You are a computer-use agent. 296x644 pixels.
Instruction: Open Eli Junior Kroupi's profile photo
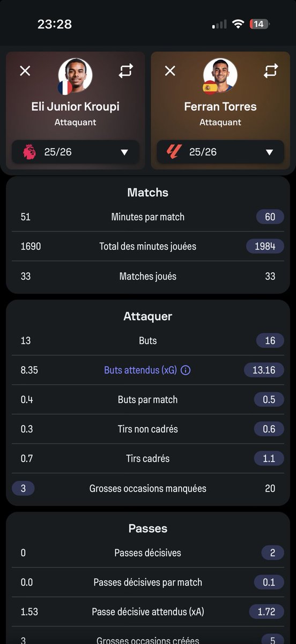pos(76,75)
